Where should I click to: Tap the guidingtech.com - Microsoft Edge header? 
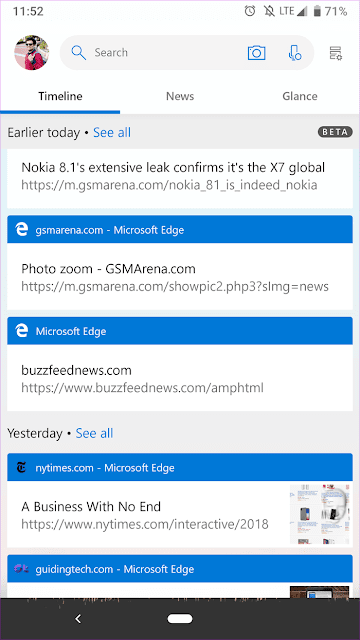(180, 569)
